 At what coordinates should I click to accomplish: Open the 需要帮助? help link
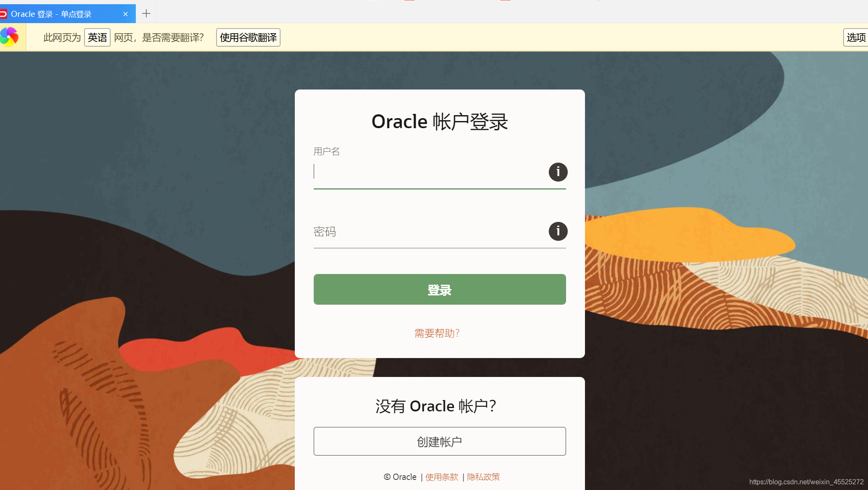tap(437, 333)
